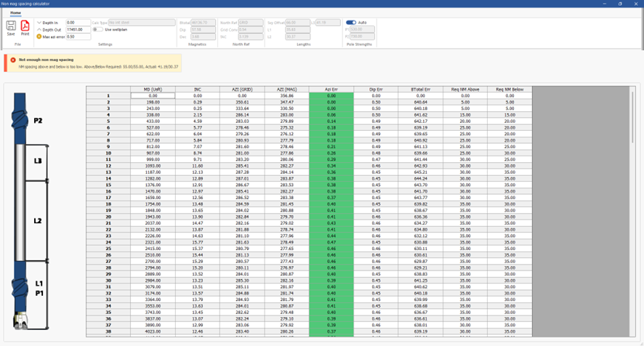
Task: Click the Print PDF icon
Action: pyautogui.click(x=25, y=27)
